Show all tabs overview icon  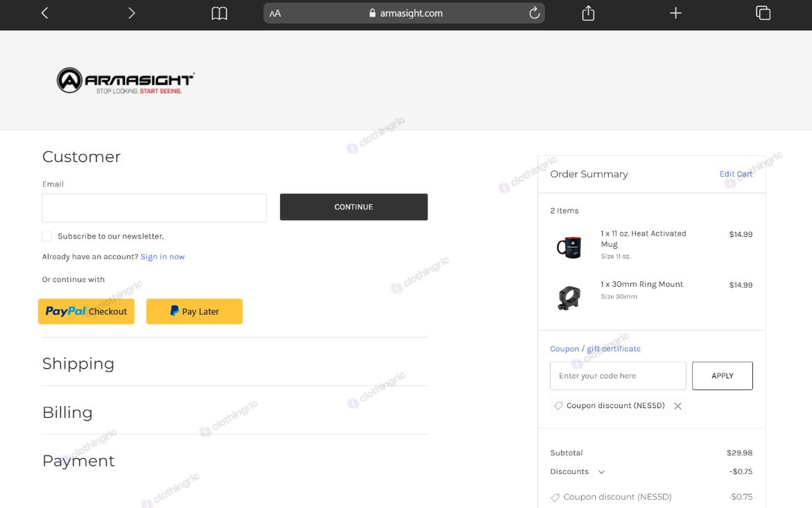pyautogui.click(x=763, y=13)
